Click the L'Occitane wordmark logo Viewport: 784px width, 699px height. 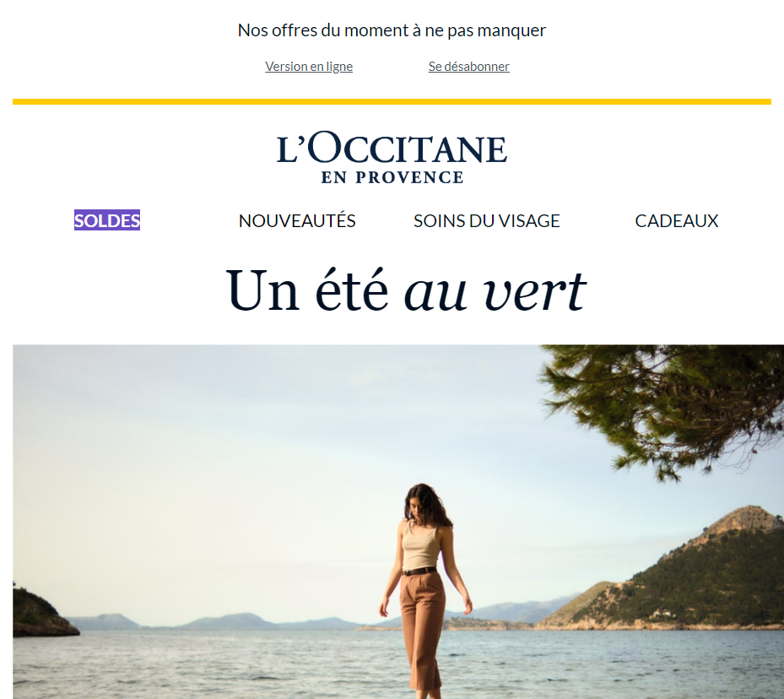(392, 148)
